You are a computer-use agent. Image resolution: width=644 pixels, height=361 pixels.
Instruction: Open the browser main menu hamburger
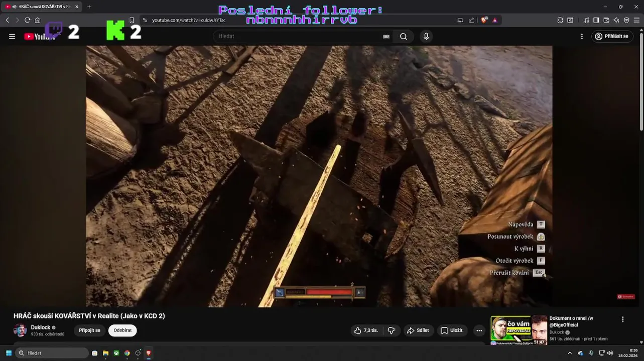coord(636,20)
